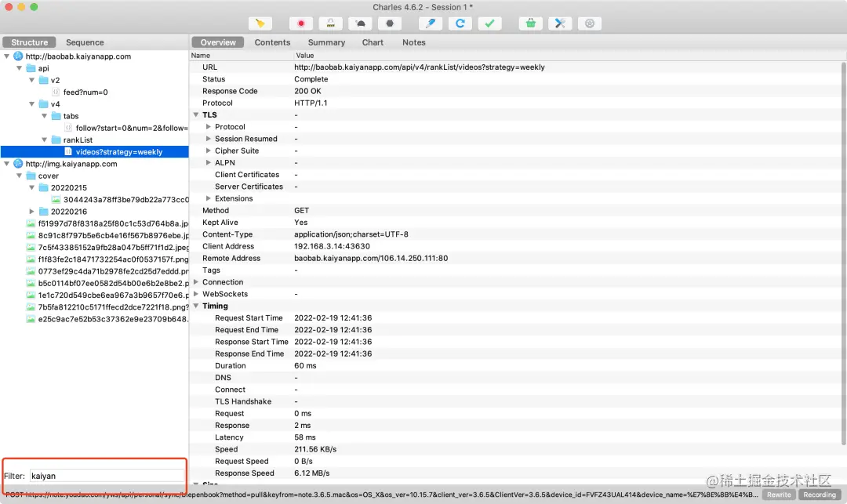
Task: Collapse the api folder node
Action: point(19,68)
